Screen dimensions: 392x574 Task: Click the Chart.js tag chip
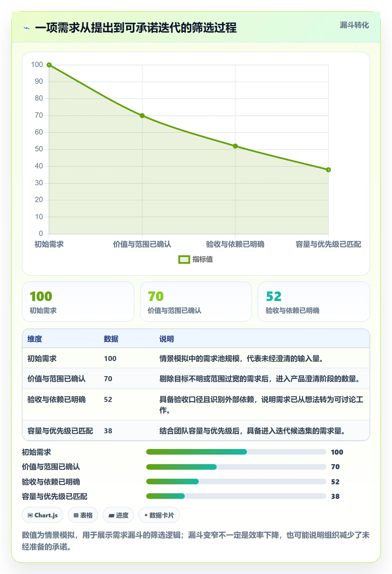point(43,515)
